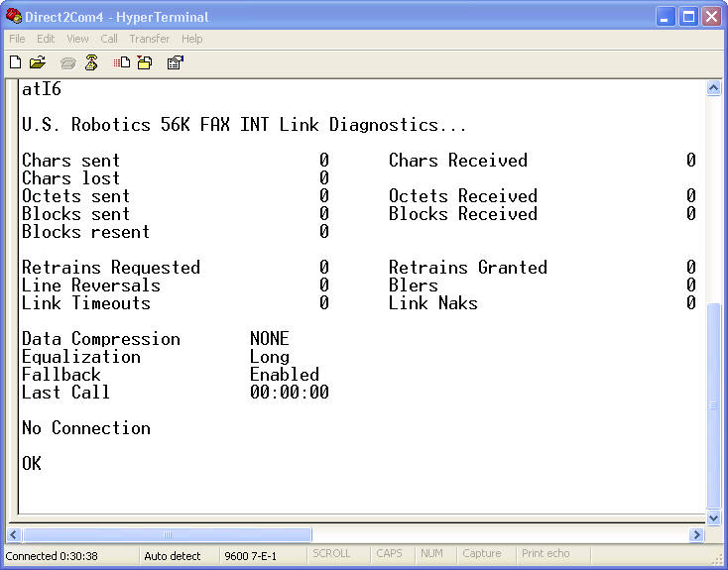Open the Call menu
The image size is (728, 570).
click(x=109, y=39)
